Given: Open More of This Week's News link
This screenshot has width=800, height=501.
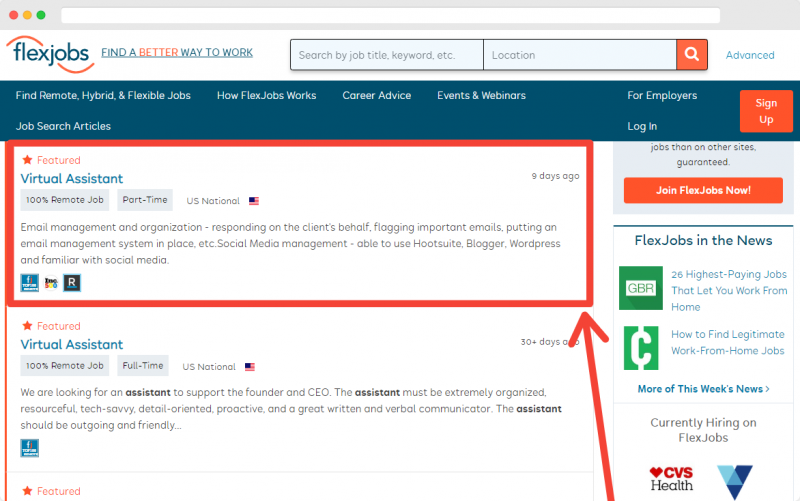Looking at the screenshot, I should tap(704, 389).
